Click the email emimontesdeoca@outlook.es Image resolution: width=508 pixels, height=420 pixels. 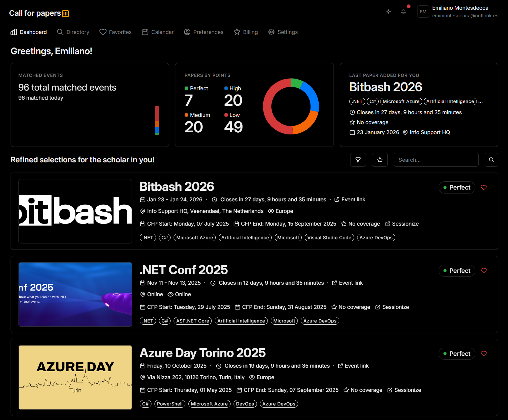click(x=465, y=16)
